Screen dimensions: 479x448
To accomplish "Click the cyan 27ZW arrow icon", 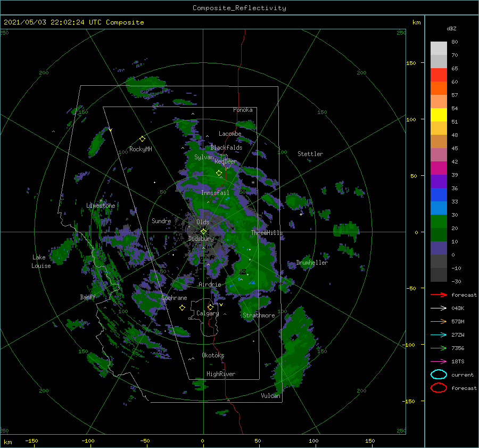I will (x=439, y=335).
